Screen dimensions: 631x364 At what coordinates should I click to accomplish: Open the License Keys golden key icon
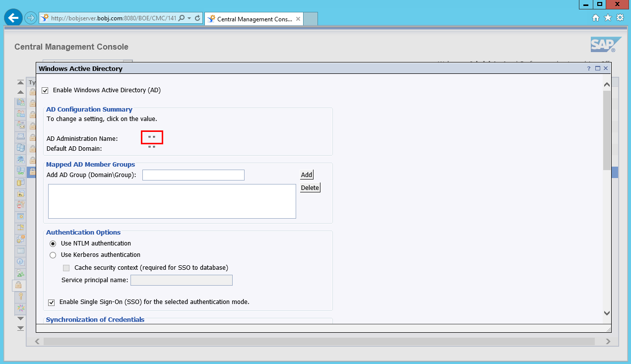20,297
